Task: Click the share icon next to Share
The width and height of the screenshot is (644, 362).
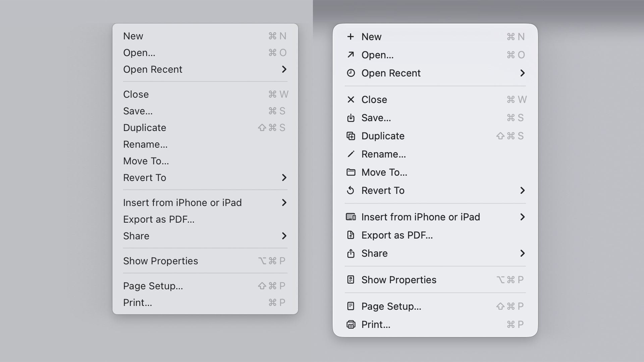Action: point(351,254)
